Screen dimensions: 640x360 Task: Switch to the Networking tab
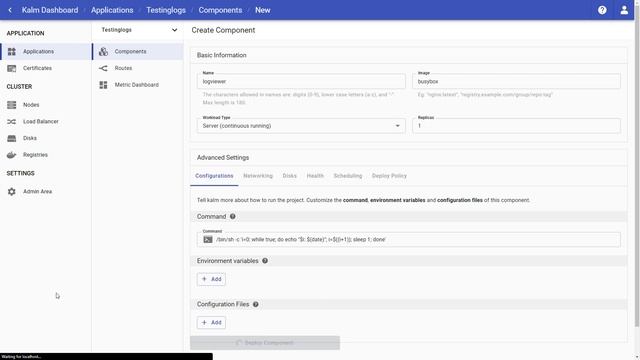(258, 176)
